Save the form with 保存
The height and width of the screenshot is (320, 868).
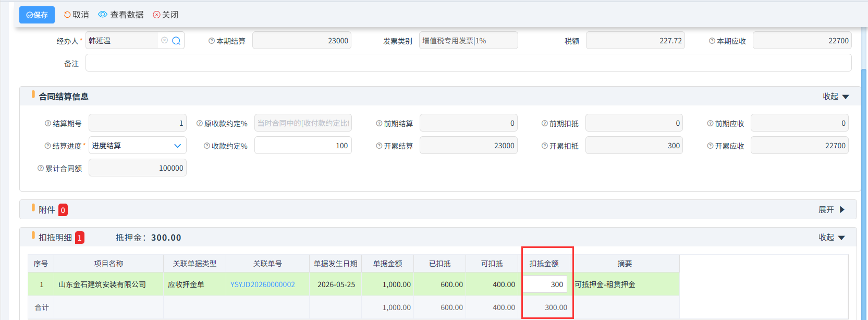(x=37, y=15)
